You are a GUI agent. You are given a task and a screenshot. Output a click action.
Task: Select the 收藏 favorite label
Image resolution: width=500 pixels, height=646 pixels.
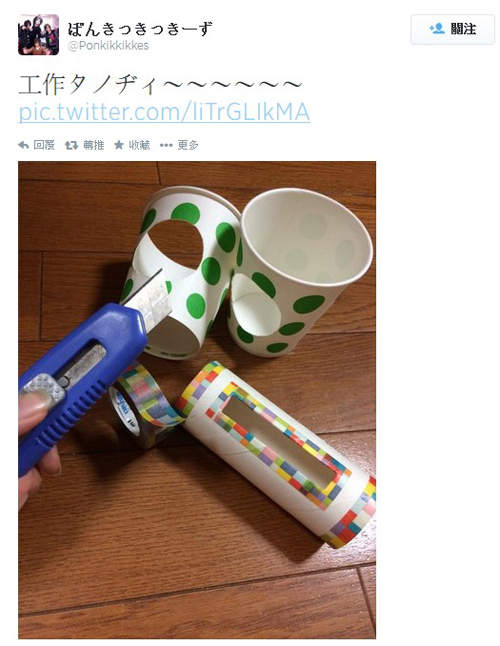pyautogui.click(x=139, y=145)
